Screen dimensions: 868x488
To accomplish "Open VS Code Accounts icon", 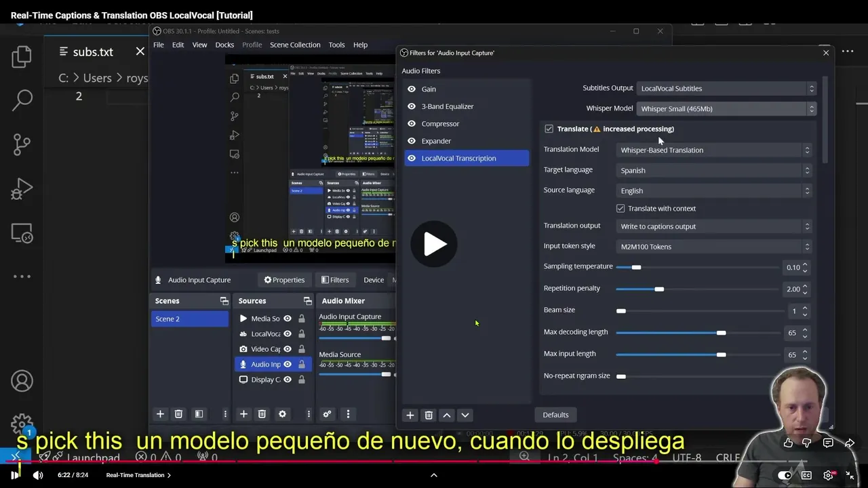I will [22, 381].
